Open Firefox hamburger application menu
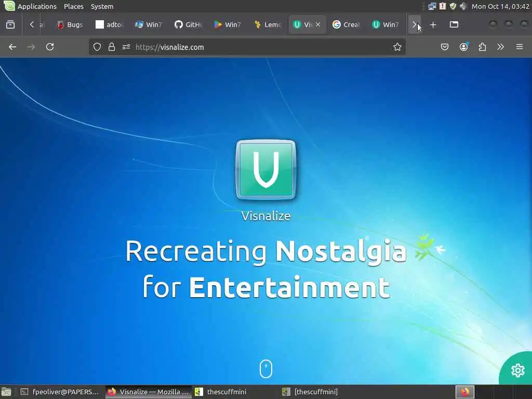Viewport: 532px width, 399px height. (x=520, y=47)
